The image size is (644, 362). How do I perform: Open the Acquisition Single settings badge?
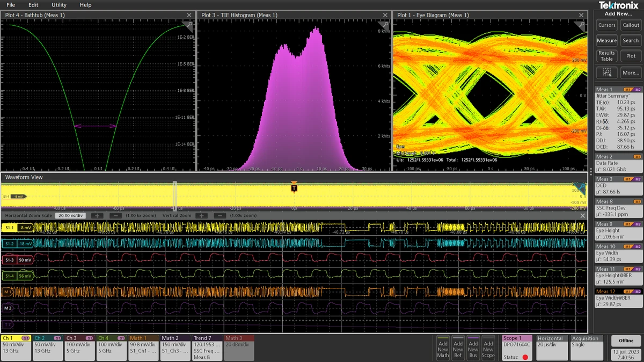click(587, 347)
